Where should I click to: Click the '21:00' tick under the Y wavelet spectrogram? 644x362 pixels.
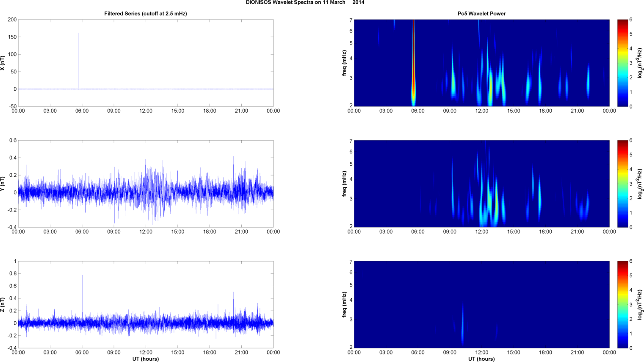(x=578, y=232)
